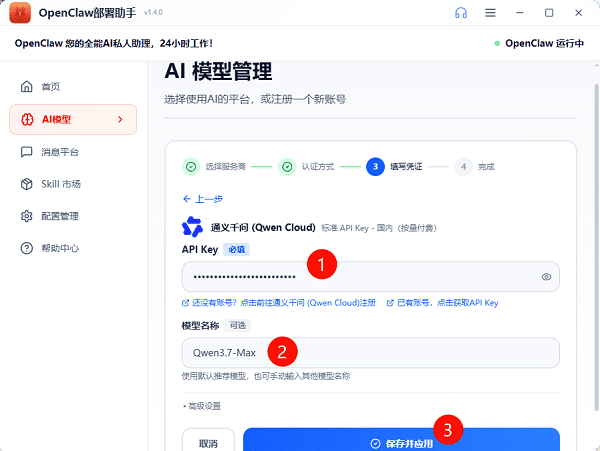Click the home icon beside 首页
Screen dimensions: 600x451
point(26,86)
